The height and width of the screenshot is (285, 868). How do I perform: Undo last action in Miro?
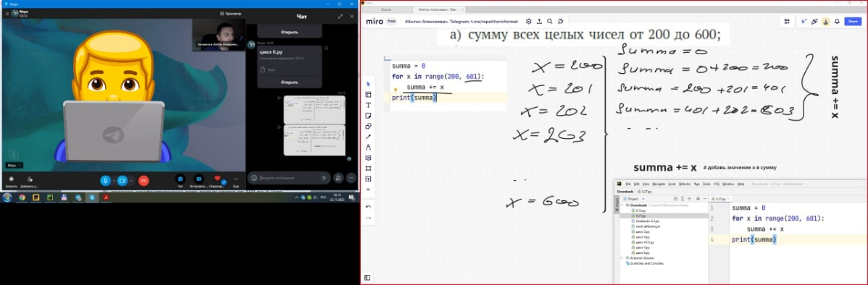tap(369, 207)
